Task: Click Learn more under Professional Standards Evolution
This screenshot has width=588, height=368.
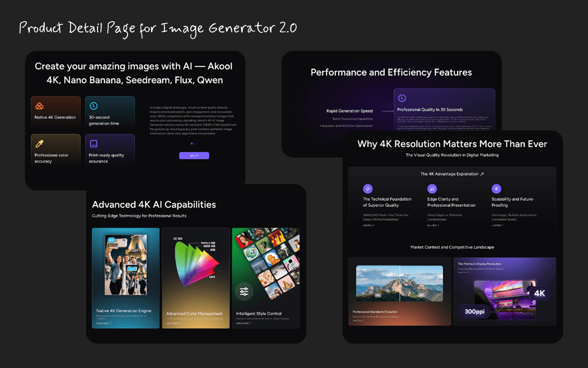Action: (x=359, y=321)
